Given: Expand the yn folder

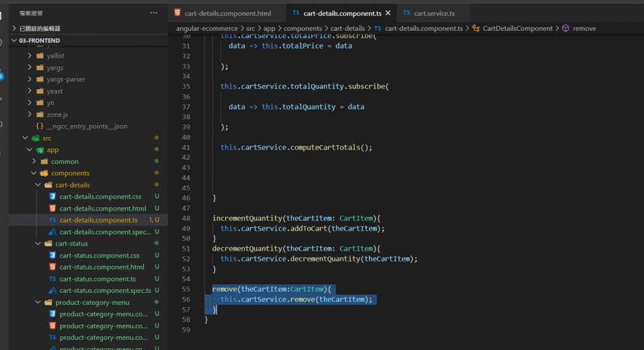Looking at the screenshot, I should (x=30, y=102).
